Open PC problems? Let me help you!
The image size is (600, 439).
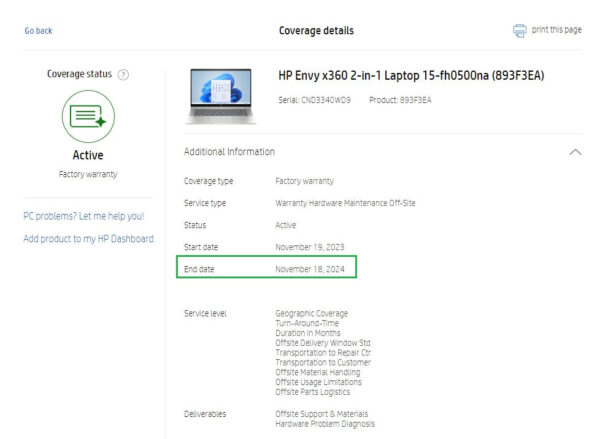84,216
